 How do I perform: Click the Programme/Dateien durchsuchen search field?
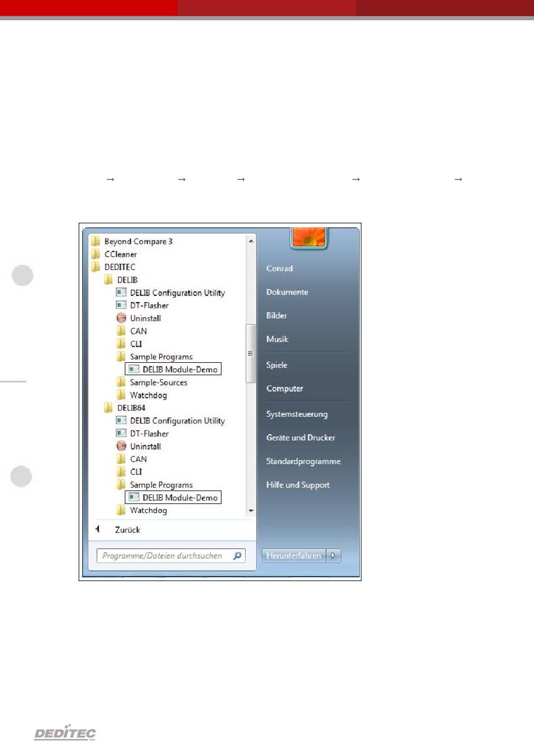pos(171,556)
